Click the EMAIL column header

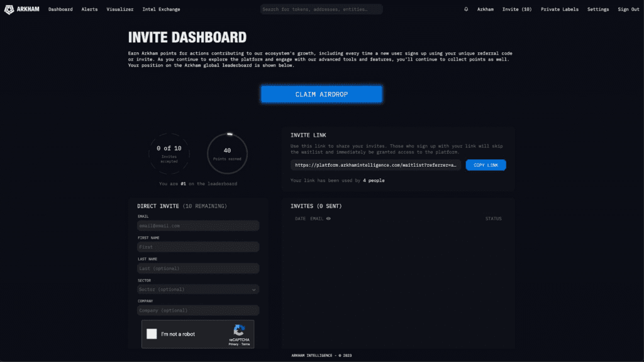[317, 219]
